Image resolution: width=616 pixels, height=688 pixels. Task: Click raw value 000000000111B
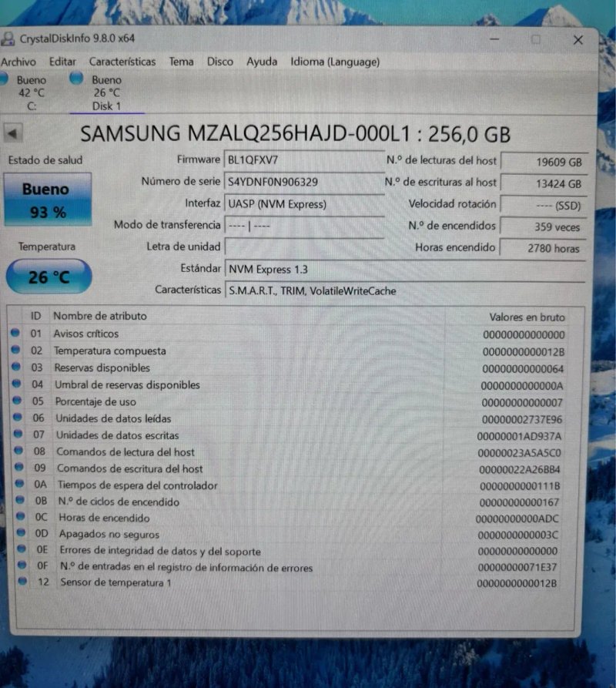520,486
